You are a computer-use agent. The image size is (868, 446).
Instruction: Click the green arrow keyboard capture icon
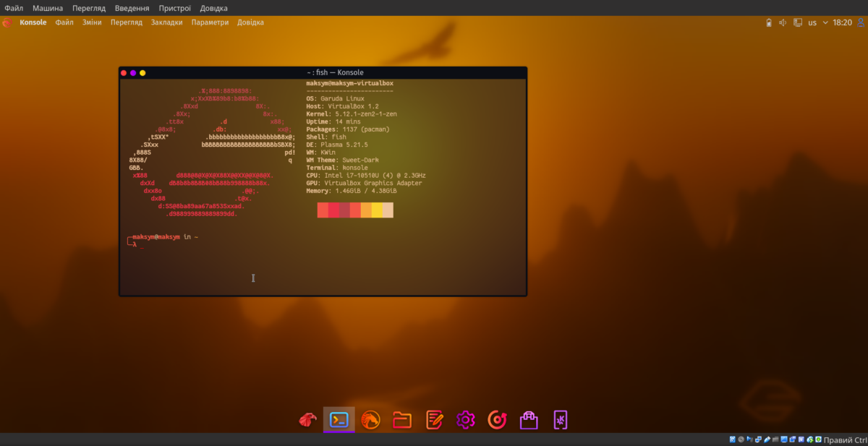click(818, 439)
